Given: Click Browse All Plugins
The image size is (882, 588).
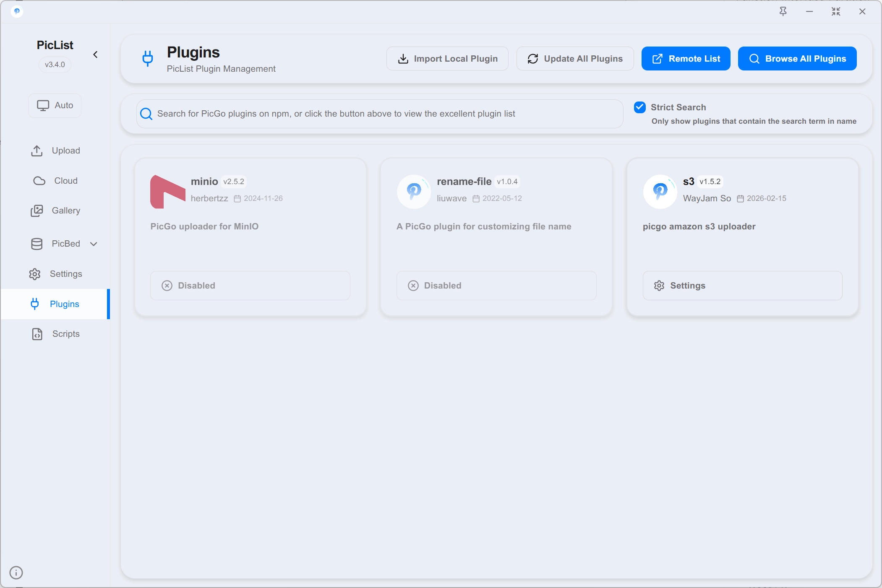Looking at the screenshot, I should (x=797, y=59).
